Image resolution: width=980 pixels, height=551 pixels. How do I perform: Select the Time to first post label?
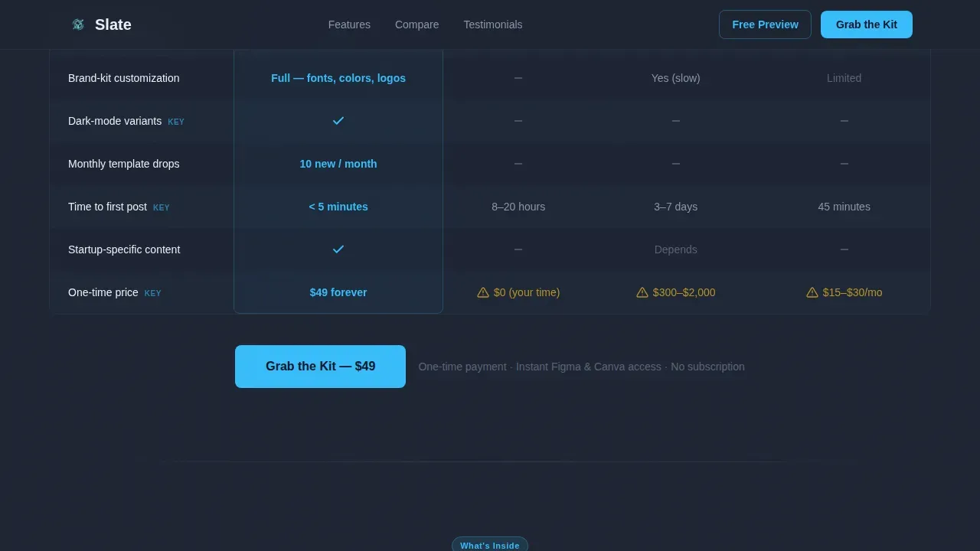pos(107,207)
